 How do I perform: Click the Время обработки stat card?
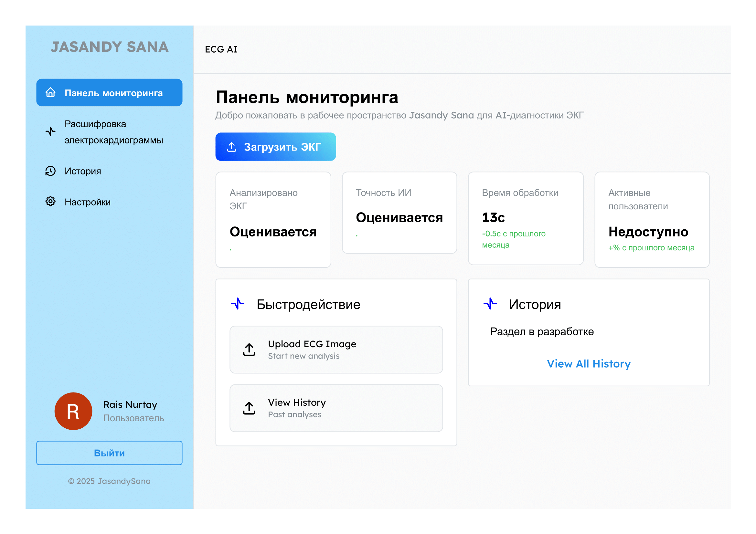coord(526,218)
